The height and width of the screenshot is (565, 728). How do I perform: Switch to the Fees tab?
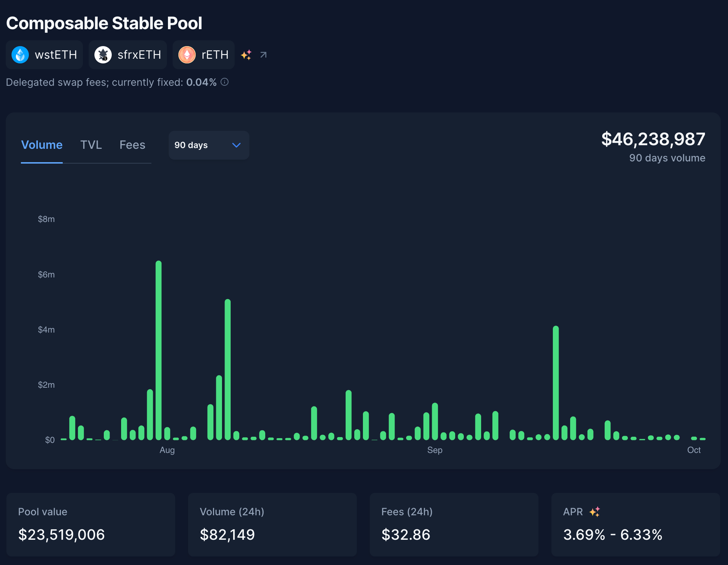tap(132, 145)
